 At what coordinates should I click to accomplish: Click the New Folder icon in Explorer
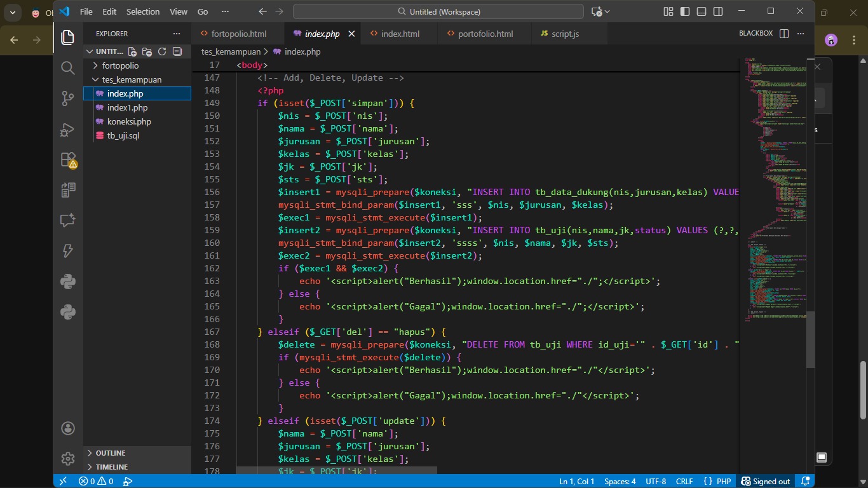147,51
